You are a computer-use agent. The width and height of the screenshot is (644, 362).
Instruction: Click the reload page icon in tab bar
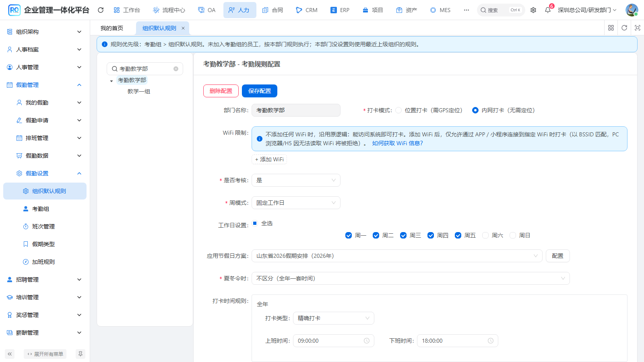coord(624,28)
